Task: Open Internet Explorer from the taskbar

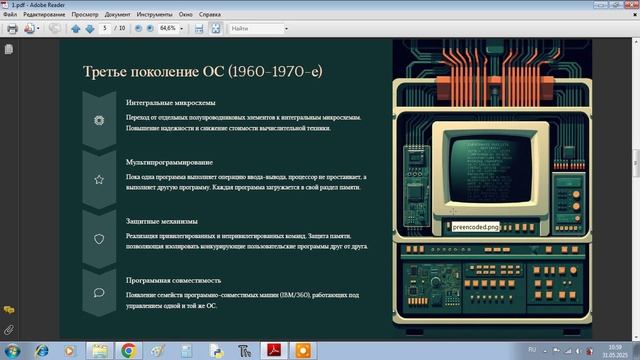Action: click(41, 351)
